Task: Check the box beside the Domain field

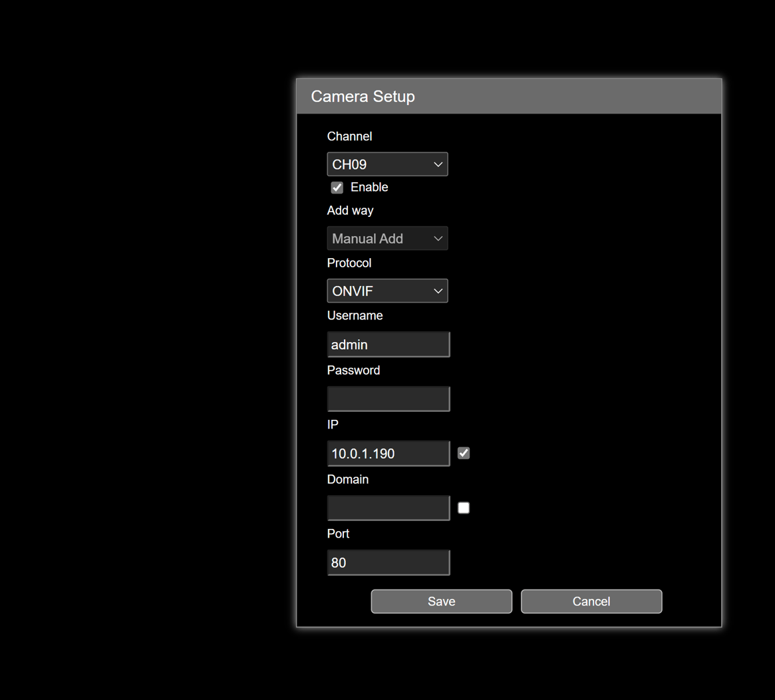Action: click(x=463, y=507)
